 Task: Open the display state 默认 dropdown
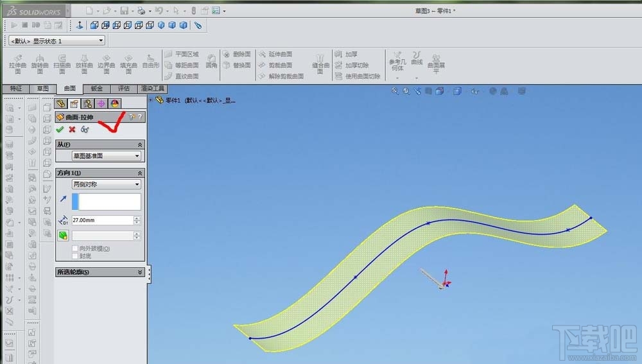coord(56,40)
